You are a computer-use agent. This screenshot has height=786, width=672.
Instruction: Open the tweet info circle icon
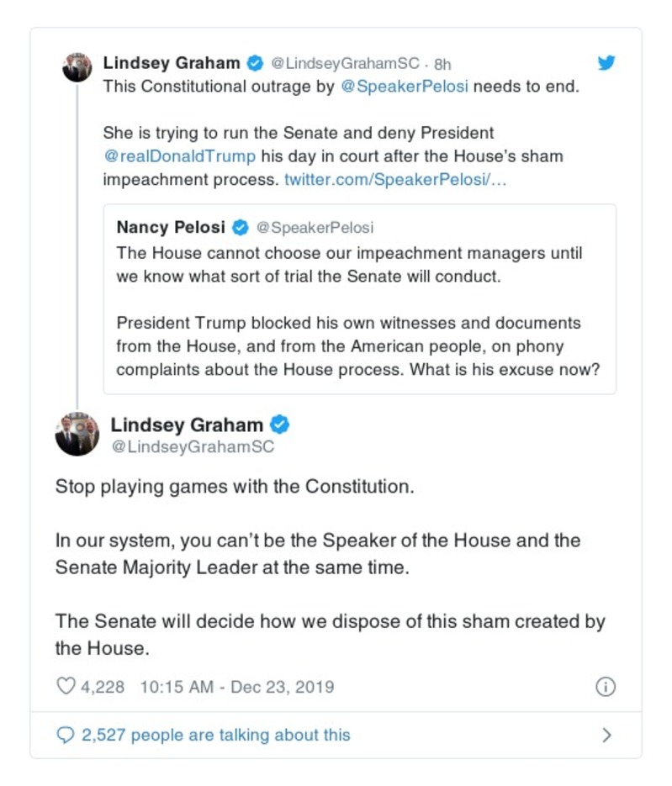[x=605, y=687]
